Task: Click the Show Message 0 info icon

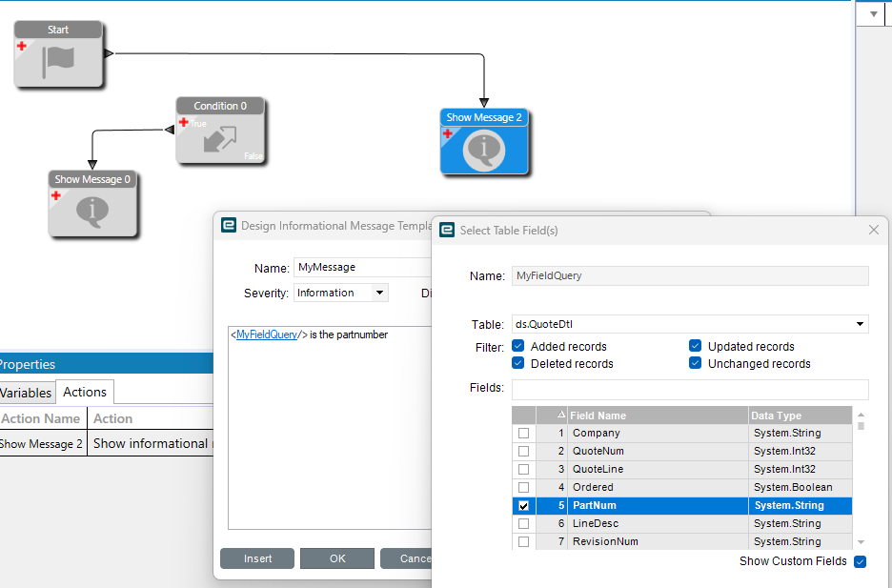Action: (92, 212)
